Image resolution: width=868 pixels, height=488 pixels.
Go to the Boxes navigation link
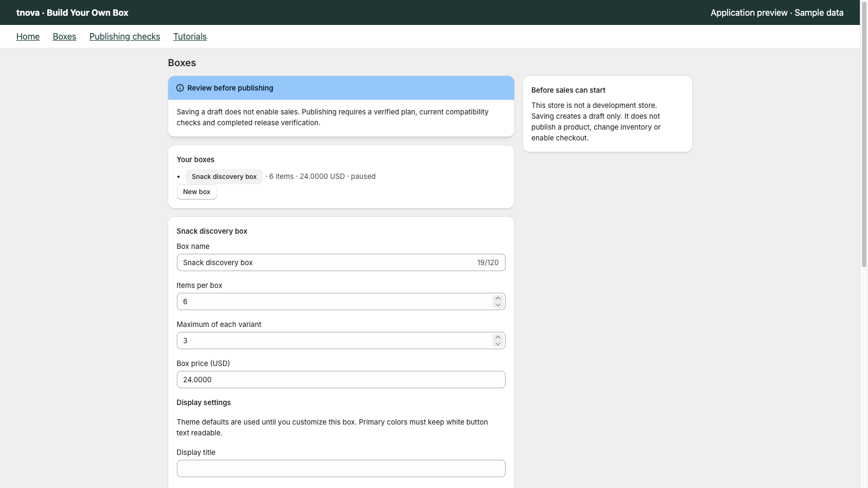pos(65,36)
